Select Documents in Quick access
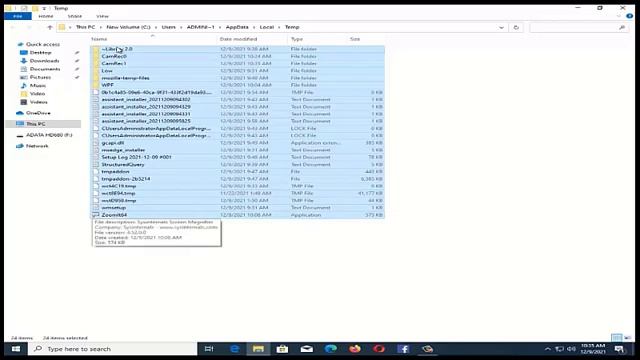 45,69
